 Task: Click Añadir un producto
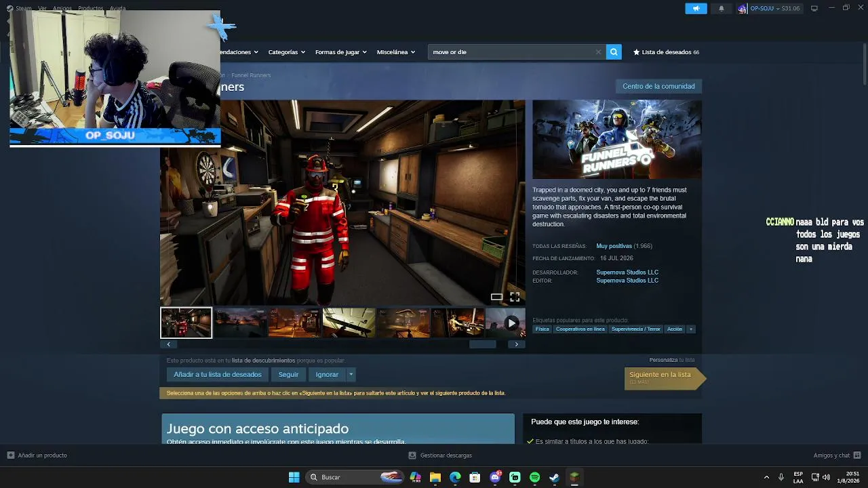[37, 455]
